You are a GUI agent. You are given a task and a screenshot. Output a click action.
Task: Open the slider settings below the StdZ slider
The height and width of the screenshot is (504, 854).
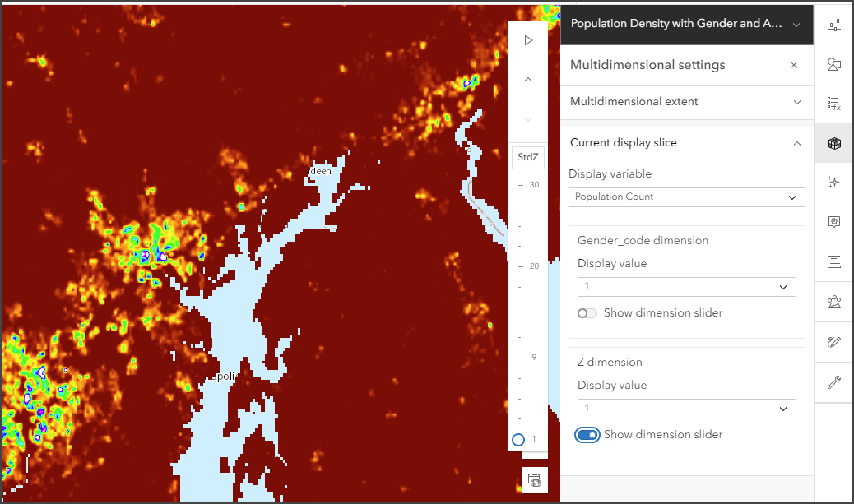pyautogui.click(x=534, y=480)
